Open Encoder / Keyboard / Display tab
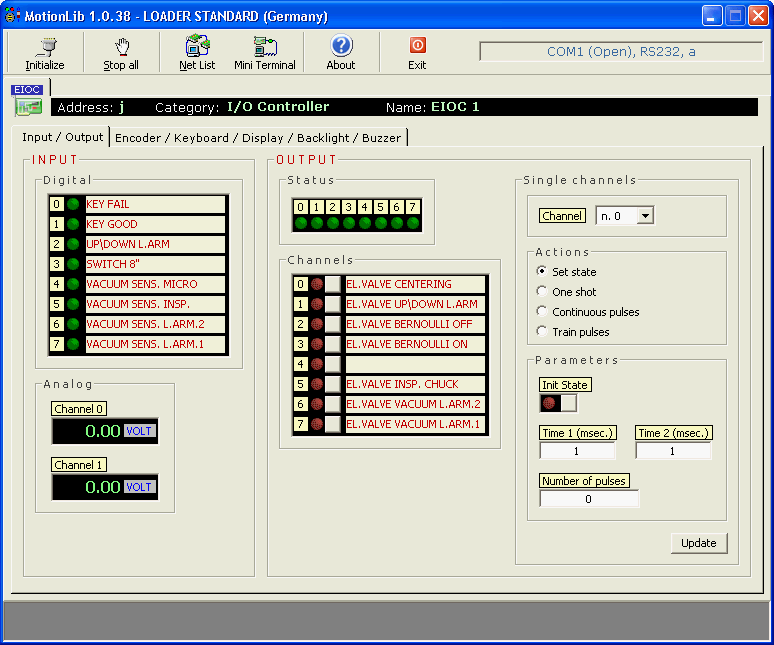Screen dimensions: 774x645 click(x=258, y=138)
